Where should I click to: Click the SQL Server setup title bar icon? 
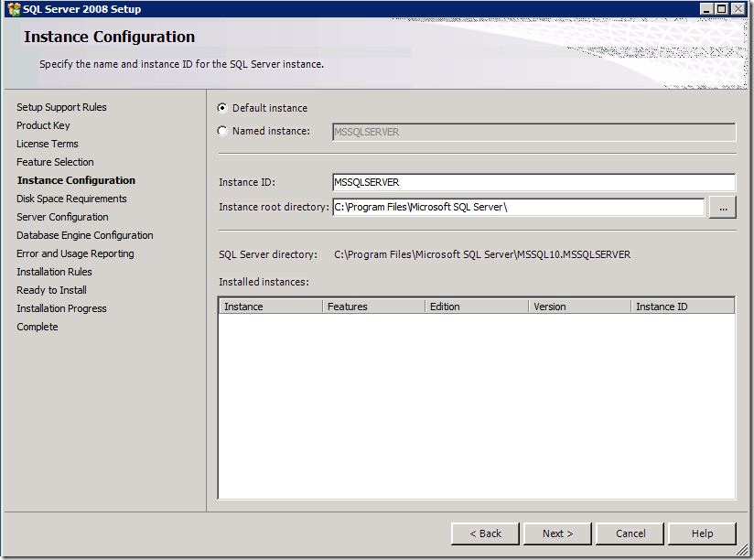coord(14,8)
